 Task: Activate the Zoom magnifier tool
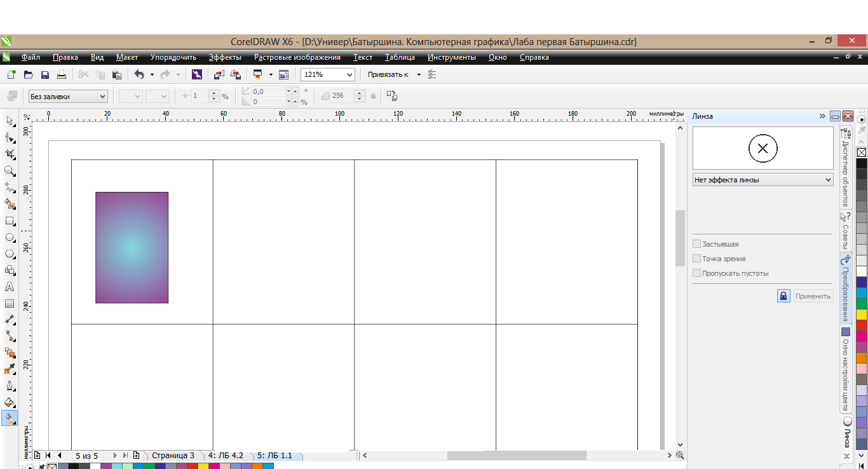10,171
